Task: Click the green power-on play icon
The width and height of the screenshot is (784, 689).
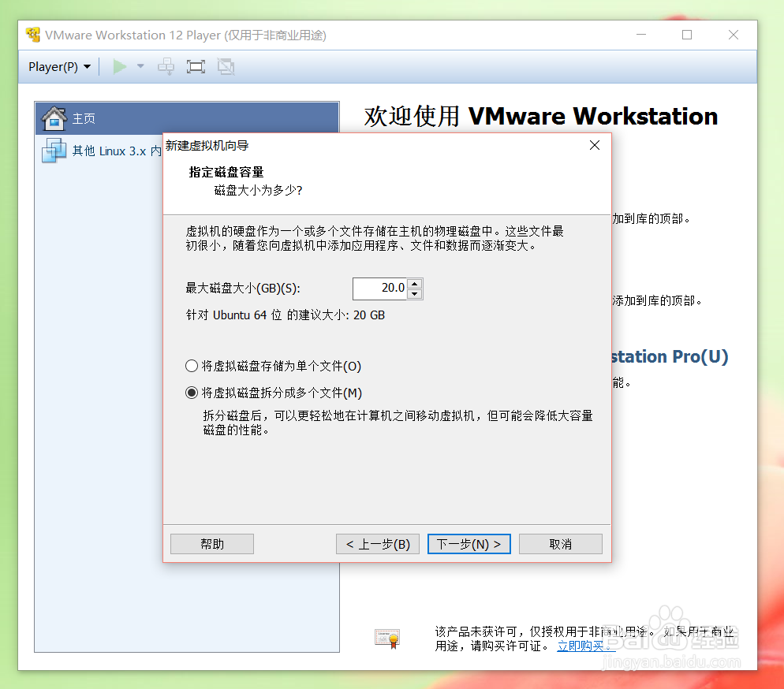Action: (120, 66)
